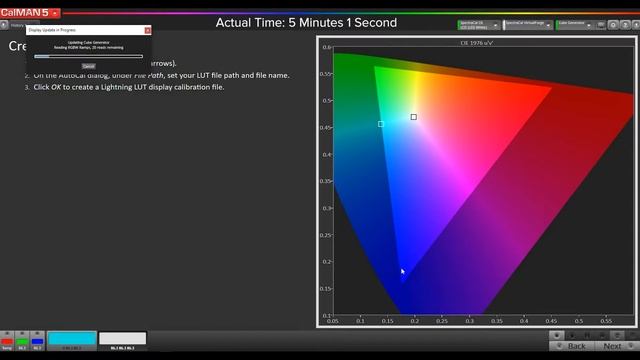Open the Cube Generator display control dropdown
The image size is (640, 360).
(575, 25)
